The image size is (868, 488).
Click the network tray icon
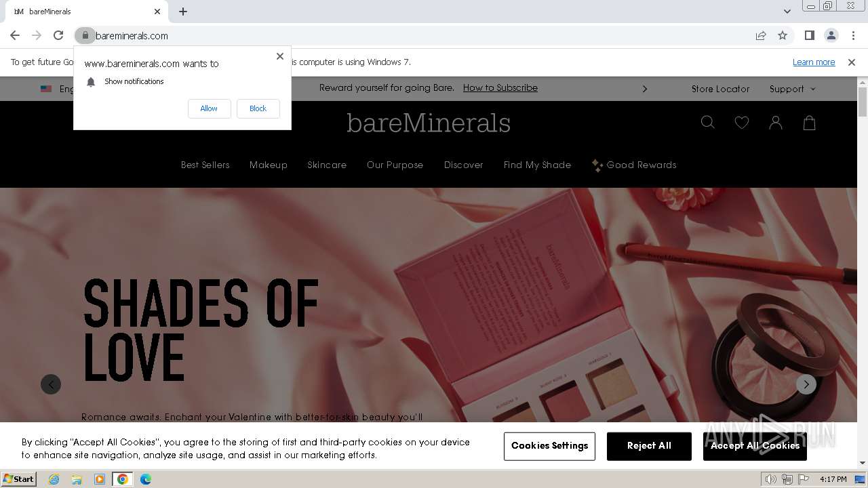pyautogui.click(x=787, y=479)
